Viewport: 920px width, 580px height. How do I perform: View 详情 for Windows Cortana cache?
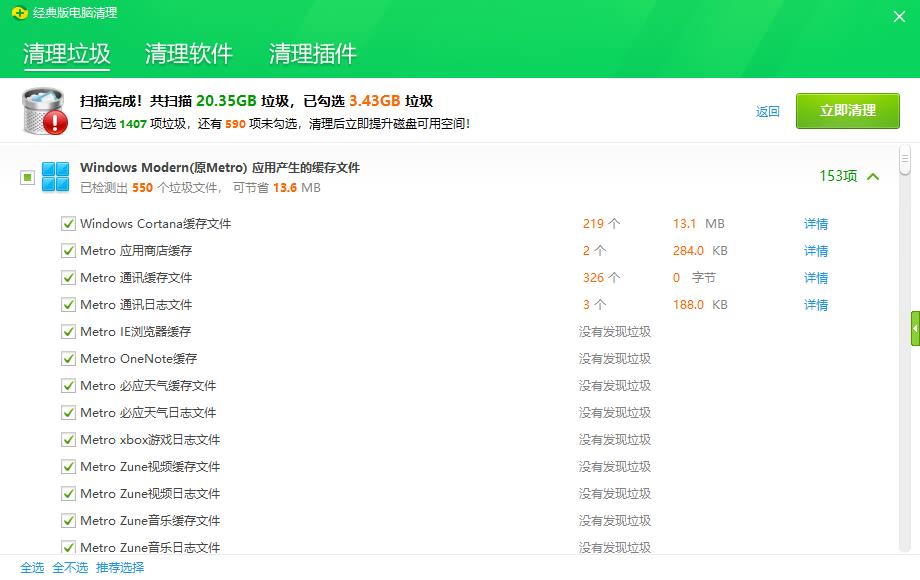tap(816, 223)
